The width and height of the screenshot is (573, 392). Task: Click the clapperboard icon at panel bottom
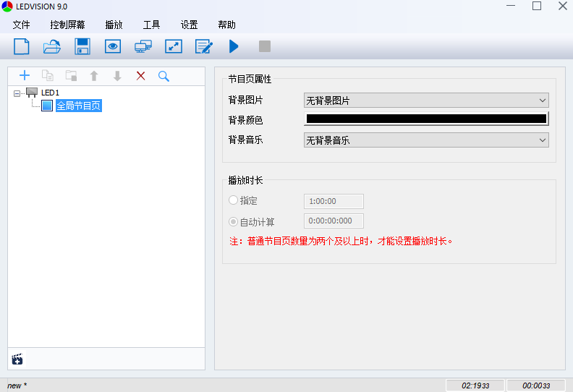17,359
